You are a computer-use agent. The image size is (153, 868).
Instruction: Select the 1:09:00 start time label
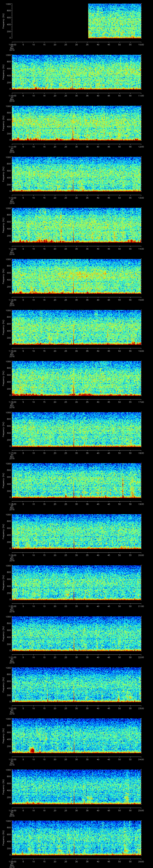[12, 44]
